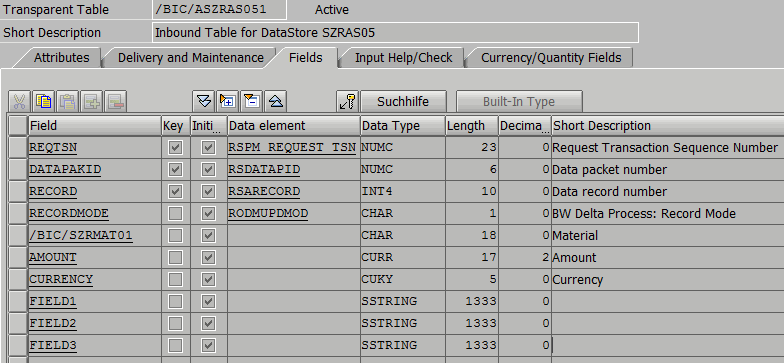Click the Short Description input field

pyautogui.click(x=396, y=32)
